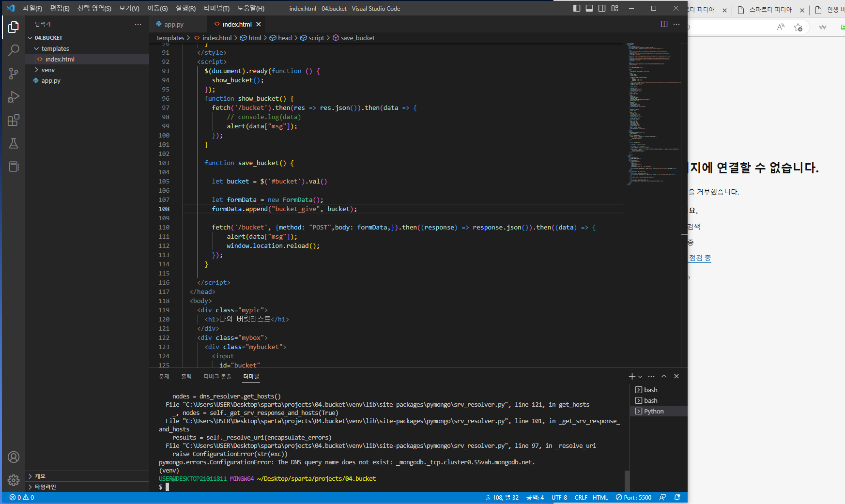This screenshot has height=504, width=845.
Task: Switch to the 인생 browser tab
Action: [831, 10]
